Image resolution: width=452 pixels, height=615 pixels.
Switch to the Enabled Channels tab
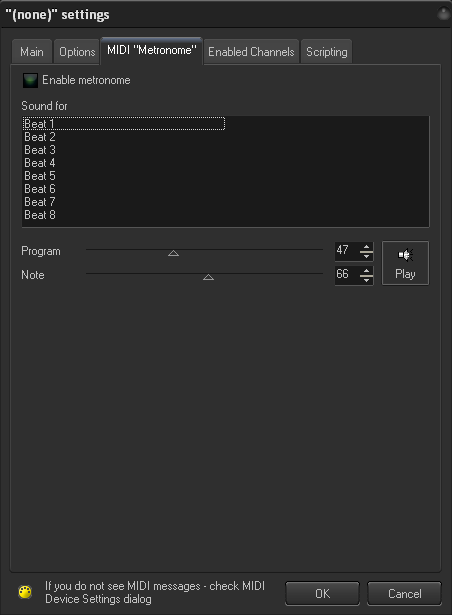coord(251,52)
